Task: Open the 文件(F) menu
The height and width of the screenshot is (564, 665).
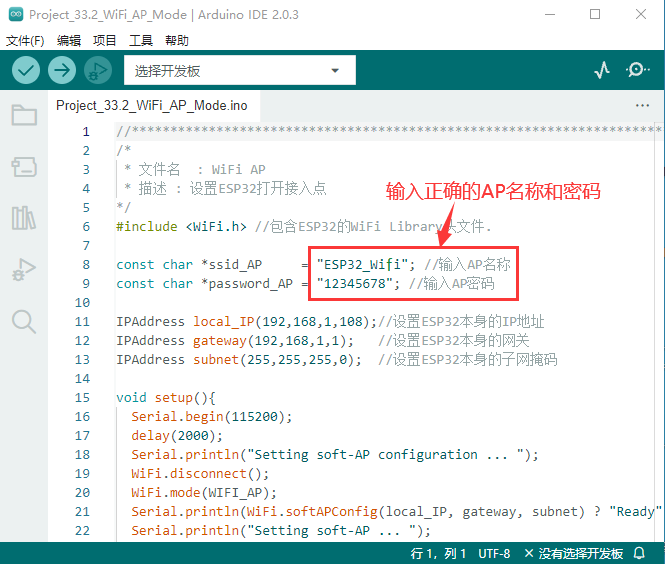Action: (25, 41)
